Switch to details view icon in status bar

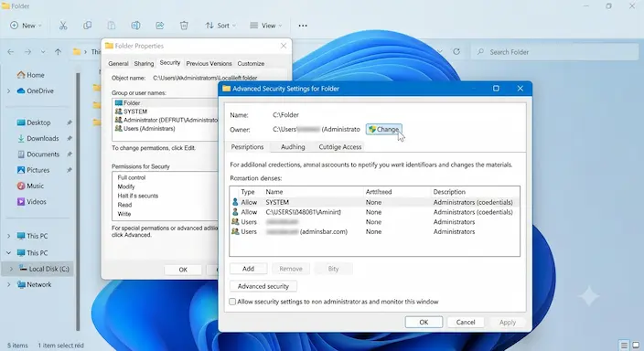click(x=624, y=345)
